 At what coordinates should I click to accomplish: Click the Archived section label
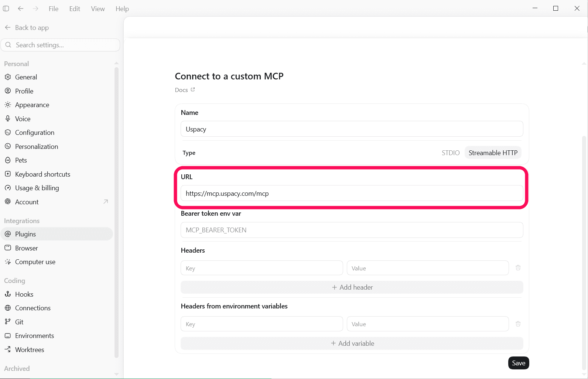17,368
